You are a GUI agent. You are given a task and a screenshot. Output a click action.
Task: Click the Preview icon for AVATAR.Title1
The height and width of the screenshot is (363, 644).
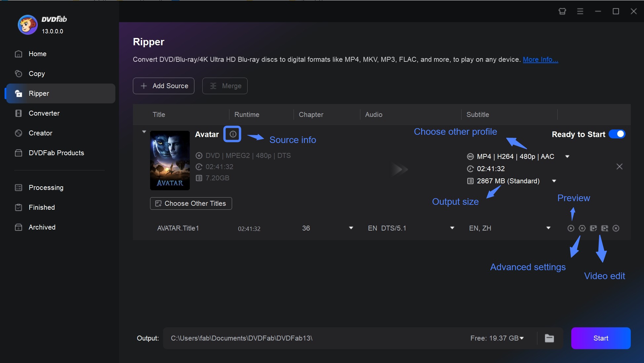(571, 228)
